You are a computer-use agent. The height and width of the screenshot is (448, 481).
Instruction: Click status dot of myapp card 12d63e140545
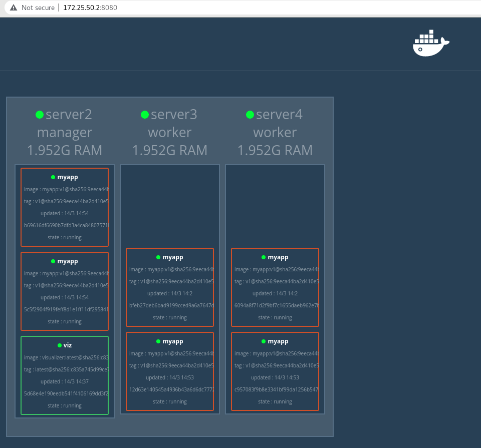point(158,341)
